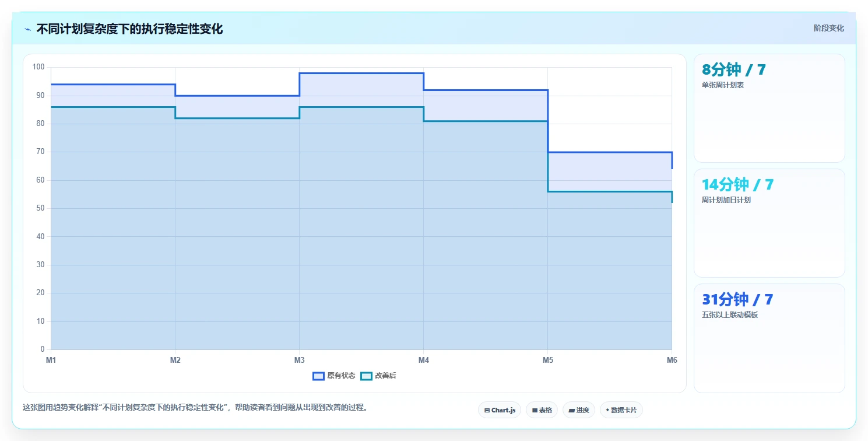Click the M5 x-axis label
Image resolution: width=868 pixels, height=441 pixels.
point(548,360)
